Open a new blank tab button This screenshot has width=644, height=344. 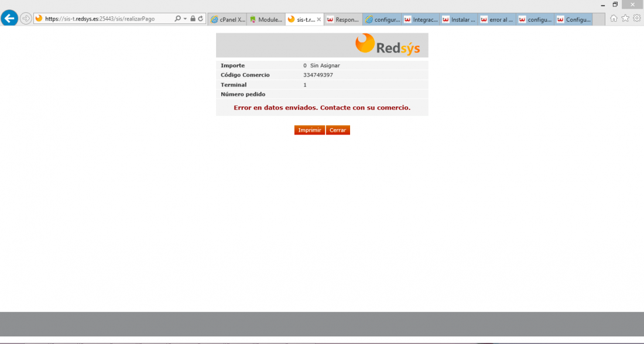[x=599, y=19]
